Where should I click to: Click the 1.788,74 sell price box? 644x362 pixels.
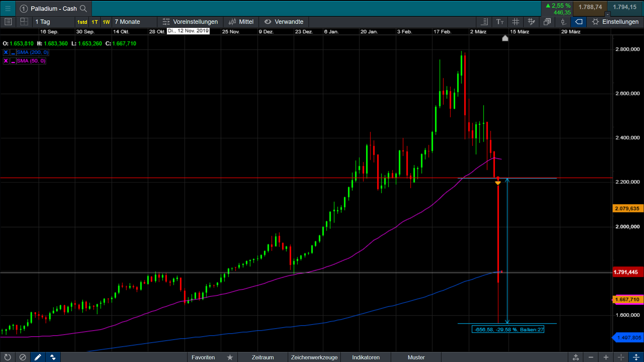click(590, 7)
